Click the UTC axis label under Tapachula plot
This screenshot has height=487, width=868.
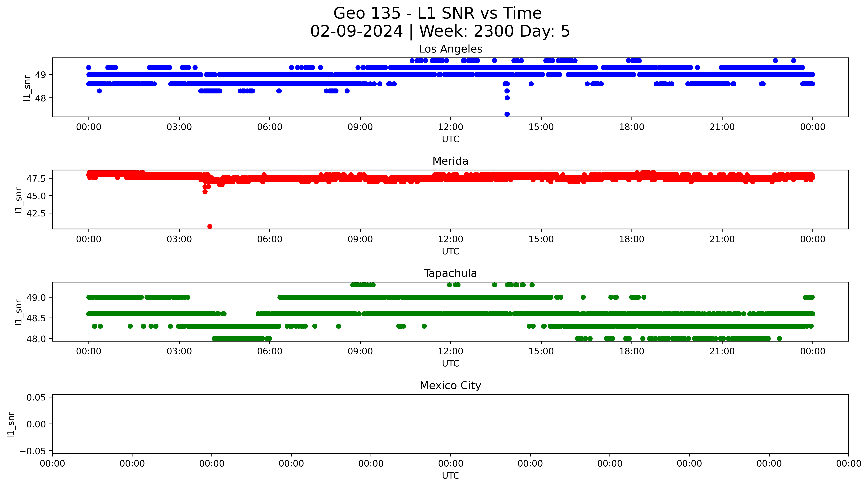[x=451, y=363]
